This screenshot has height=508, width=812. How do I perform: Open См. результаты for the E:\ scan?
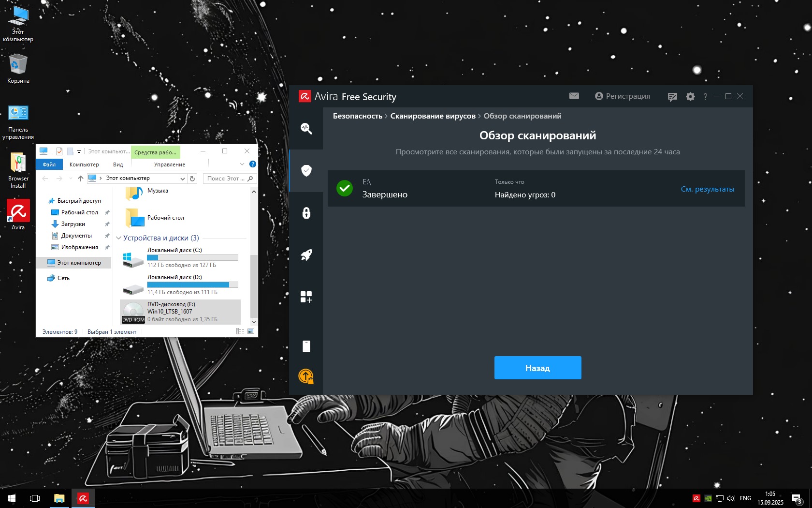(708, 189)
